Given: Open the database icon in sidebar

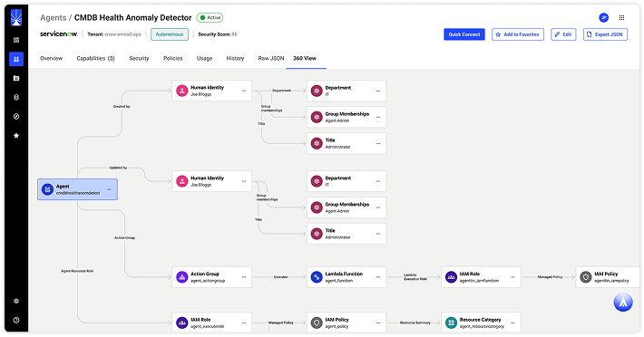Looking at the screenshot, I should 16,97.
